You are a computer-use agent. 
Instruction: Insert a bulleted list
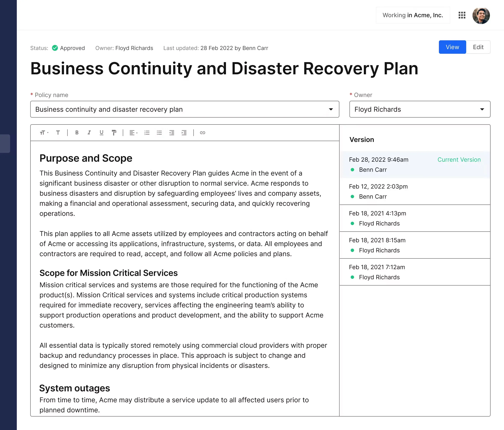pyautogui.click(x=159, y=132)
